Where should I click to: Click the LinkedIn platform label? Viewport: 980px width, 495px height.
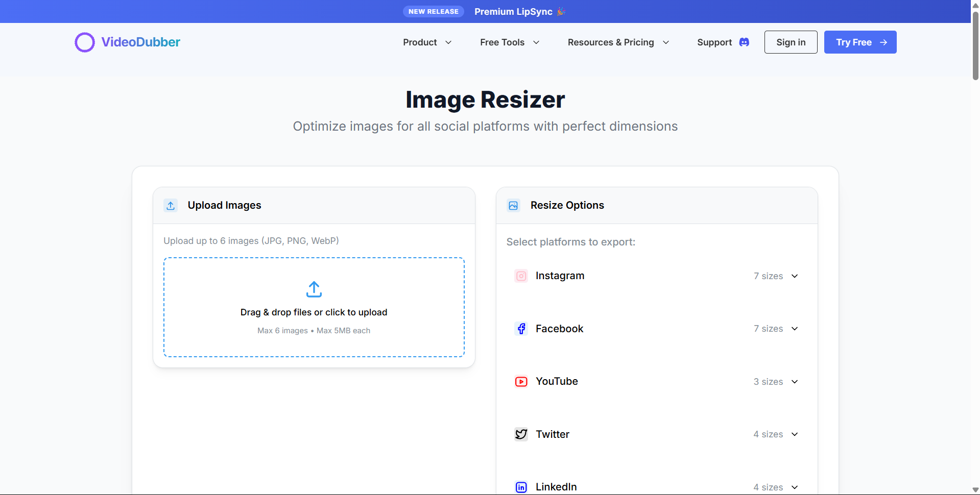click(556, 487)
